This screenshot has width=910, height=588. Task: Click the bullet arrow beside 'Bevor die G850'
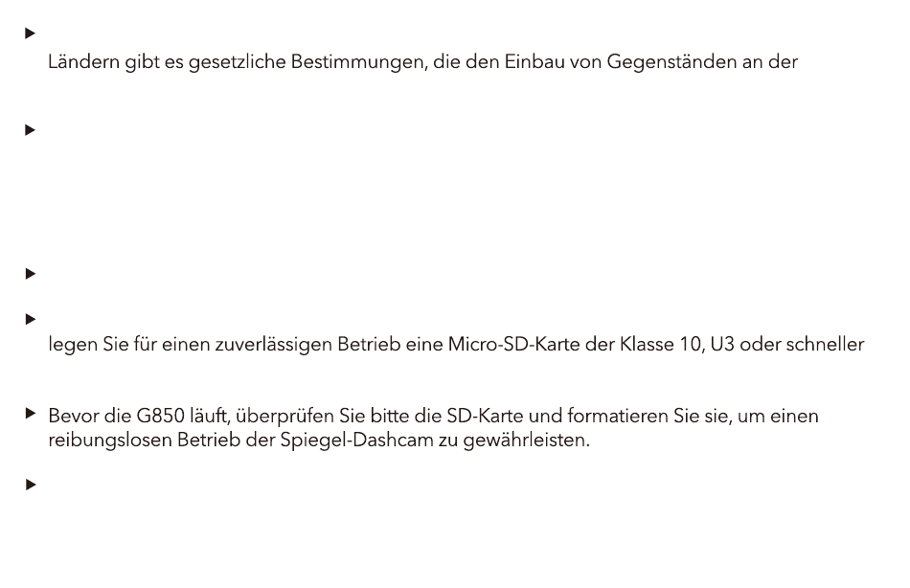pos(31,414)
